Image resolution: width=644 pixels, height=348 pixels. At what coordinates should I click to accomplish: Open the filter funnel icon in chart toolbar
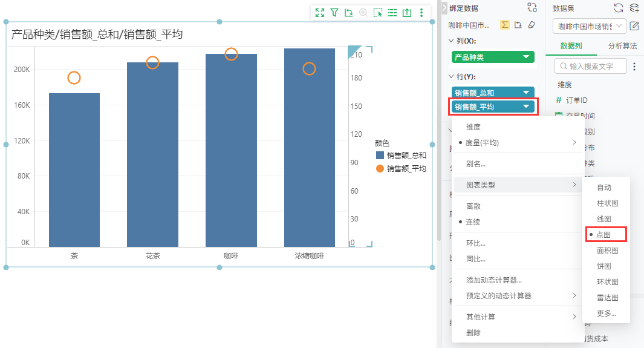point(334,13)
